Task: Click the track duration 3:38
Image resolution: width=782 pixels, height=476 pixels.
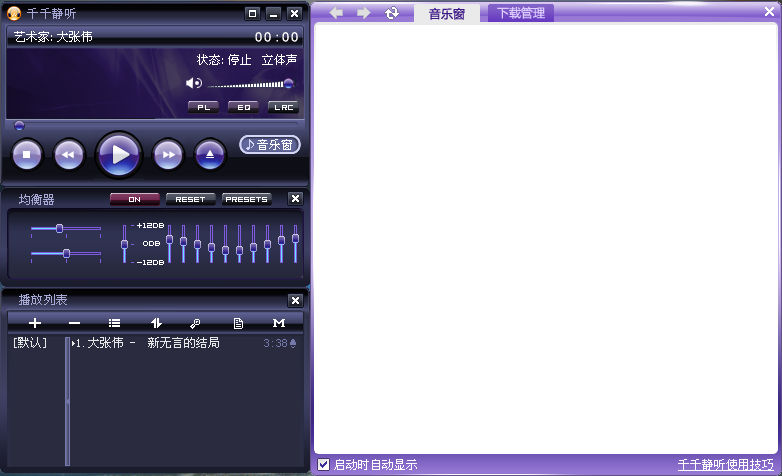Action: click(x=275, y=343)
